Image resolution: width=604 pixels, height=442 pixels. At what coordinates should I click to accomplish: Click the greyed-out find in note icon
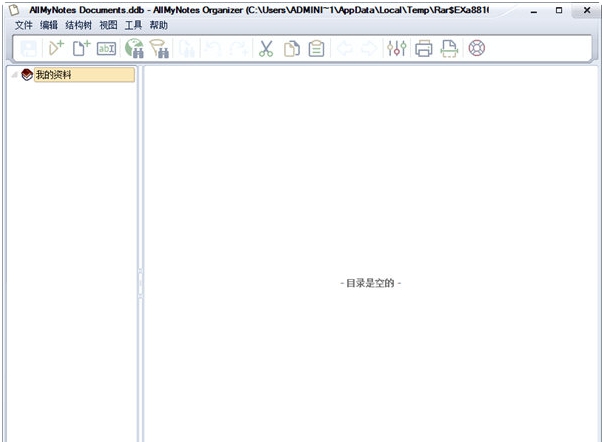tap(187, 49)
